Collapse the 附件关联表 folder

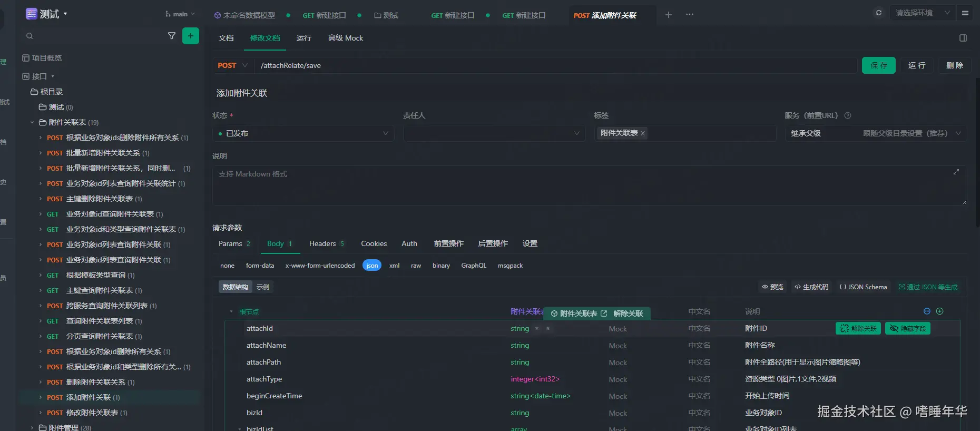[32, 122]
